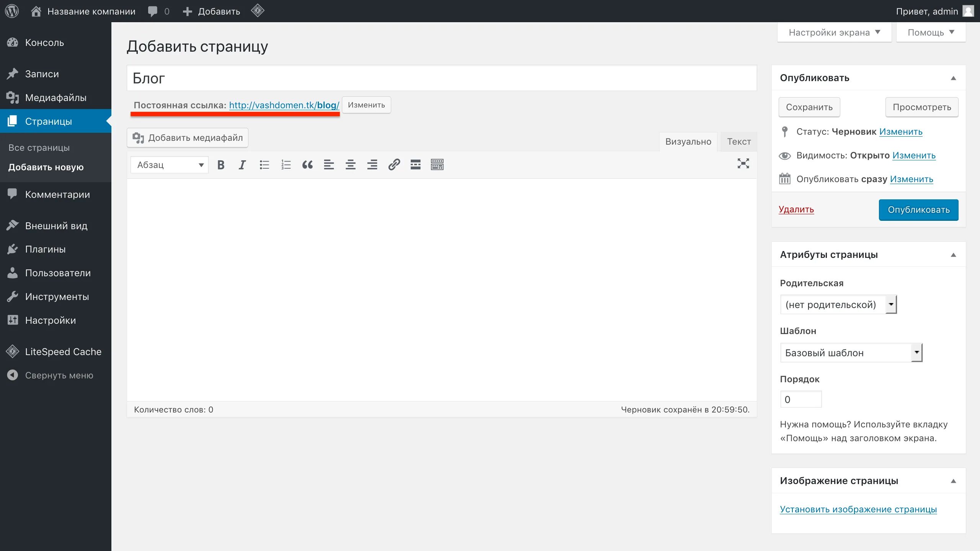Align text left
980x551 pixels.
point(329,165)
